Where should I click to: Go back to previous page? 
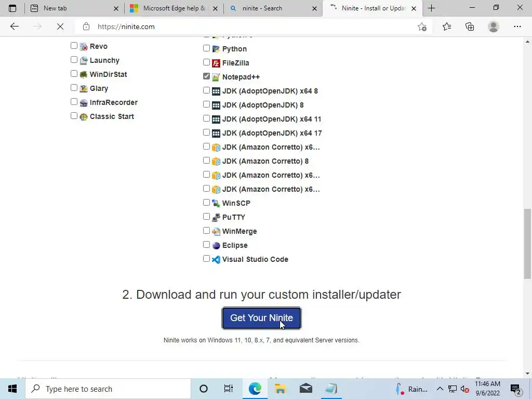pos(14,26)
